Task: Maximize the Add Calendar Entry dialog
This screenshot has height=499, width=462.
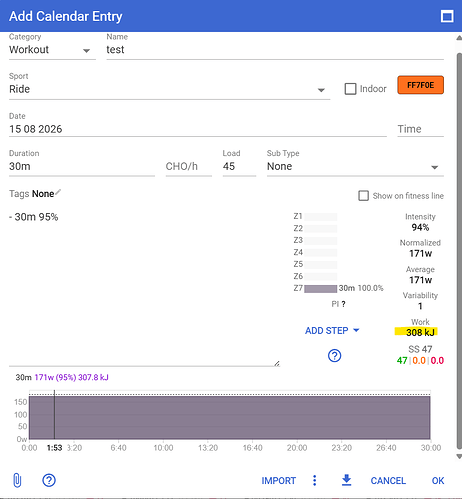Action: (447, 16)
